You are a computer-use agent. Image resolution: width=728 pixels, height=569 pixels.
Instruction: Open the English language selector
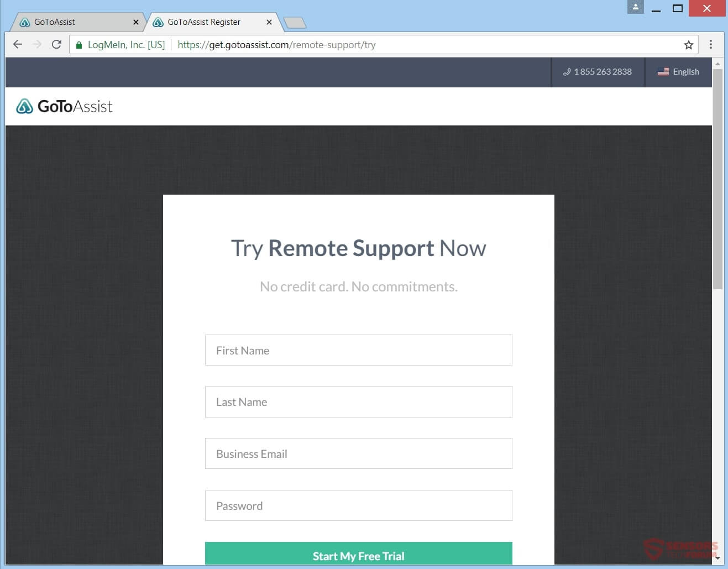point(685,71)
